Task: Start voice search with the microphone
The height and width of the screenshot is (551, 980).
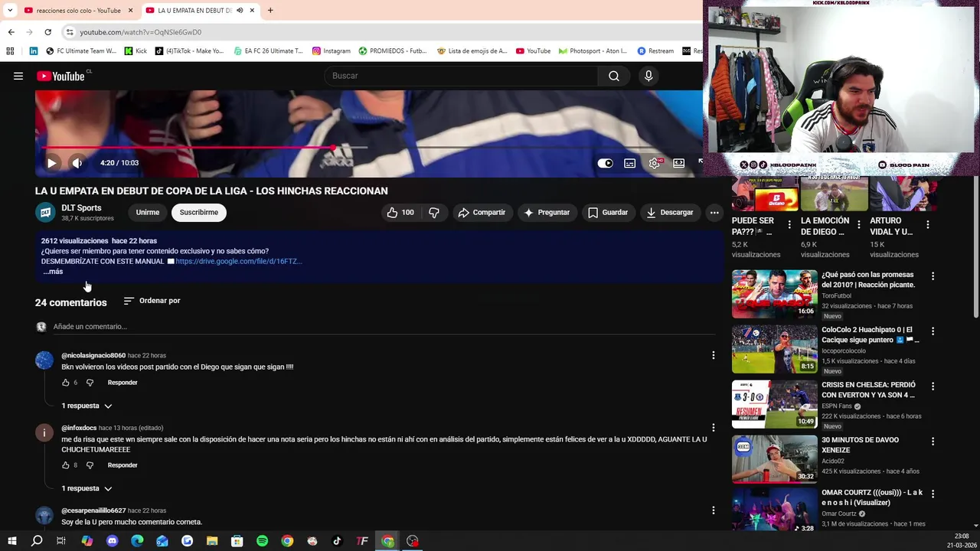Action: [648, 76]
